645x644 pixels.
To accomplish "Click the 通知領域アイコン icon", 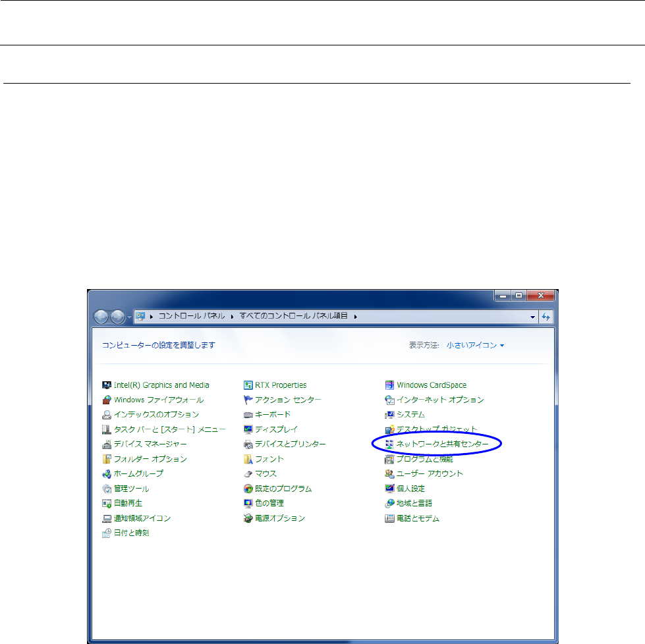I will pos(107,518).
